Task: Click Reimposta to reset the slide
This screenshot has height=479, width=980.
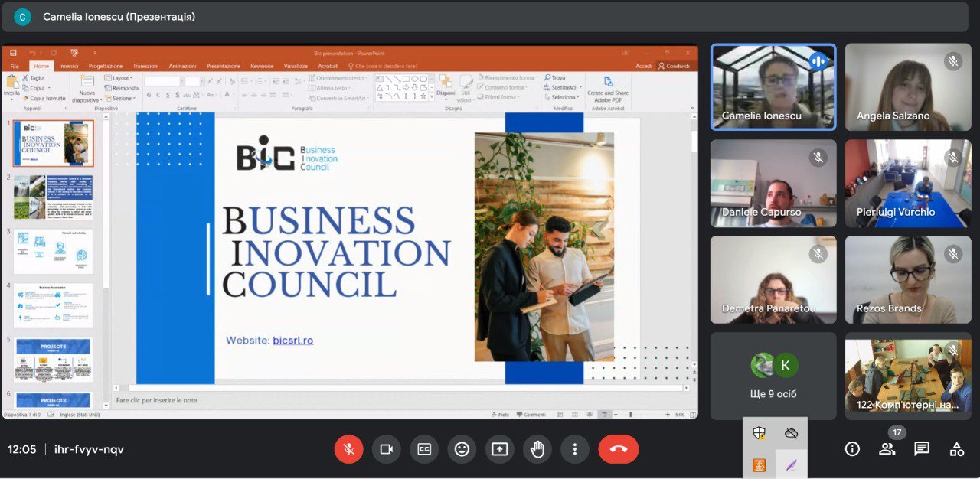Action: pyautogui.click(x=122, y=88)
